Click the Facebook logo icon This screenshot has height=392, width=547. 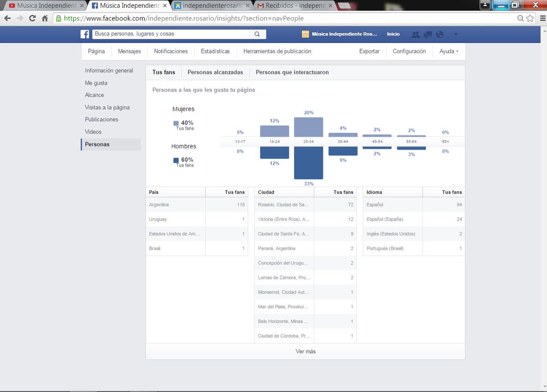(x=85, y=34)
